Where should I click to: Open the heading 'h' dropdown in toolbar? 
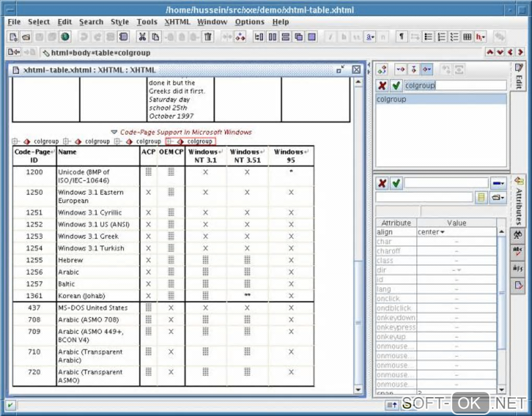(x=480, y=37)
